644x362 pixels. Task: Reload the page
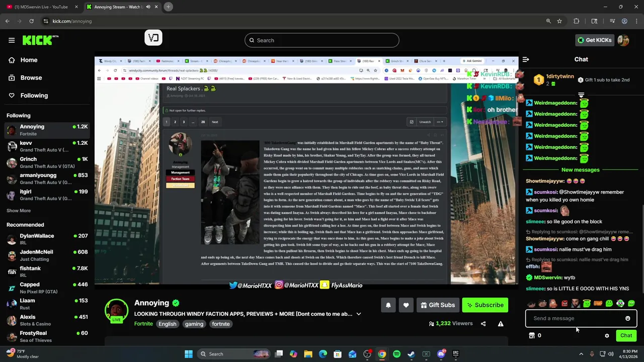coord(31,21)
